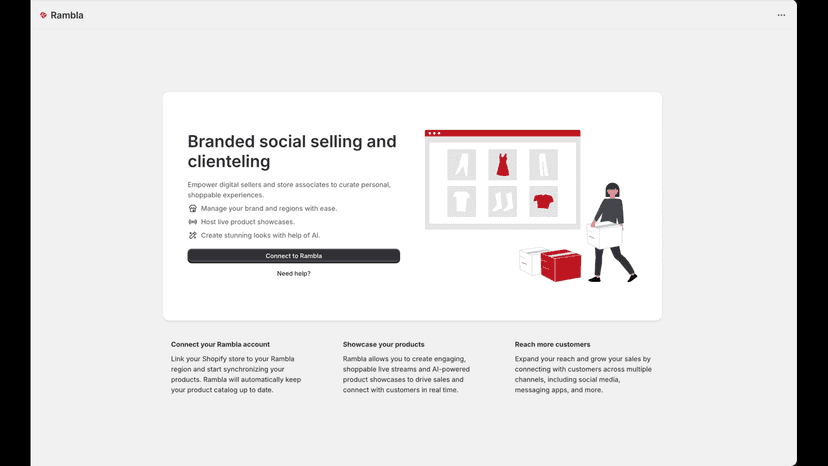Click the grey shirt thumbnail in illustration
This screenshot has height=466, width=828.
tap(461, 201)
